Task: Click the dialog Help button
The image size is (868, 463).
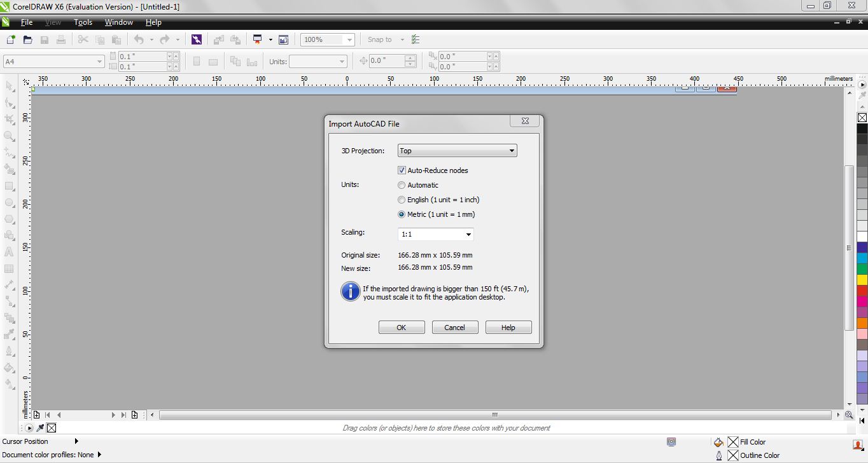Action: 508,328
